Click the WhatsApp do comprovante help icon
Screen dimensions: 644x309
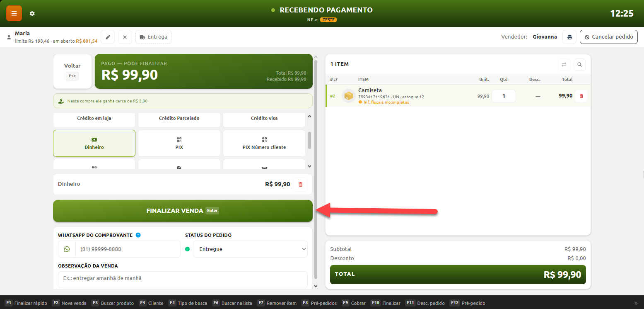pyautogui.click(x=138, y=235)
